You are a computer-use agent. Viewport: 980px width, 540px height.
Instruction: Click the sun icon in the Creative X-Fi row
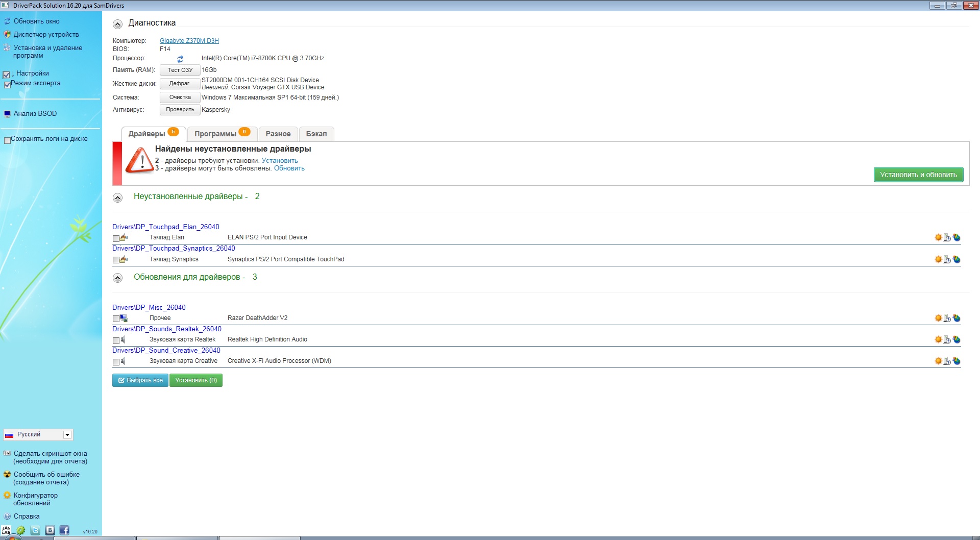point(938,361)
